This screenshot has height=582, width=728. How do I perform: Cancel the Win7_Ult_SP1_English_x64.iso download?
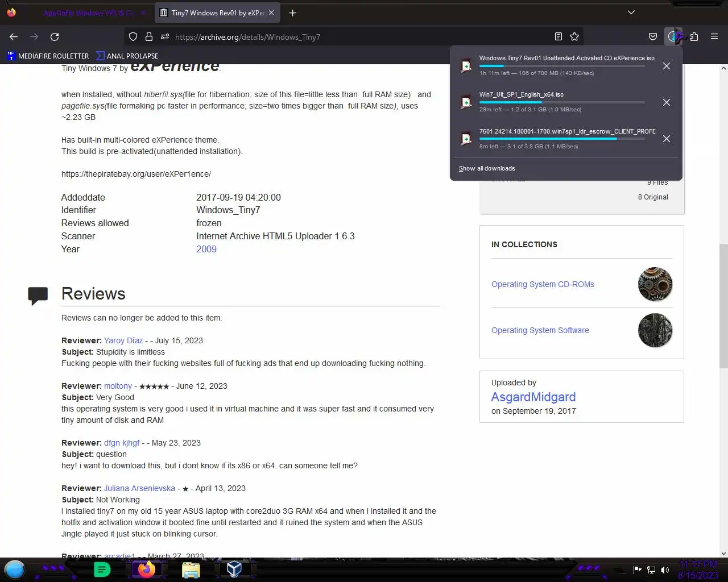(667, 102)
